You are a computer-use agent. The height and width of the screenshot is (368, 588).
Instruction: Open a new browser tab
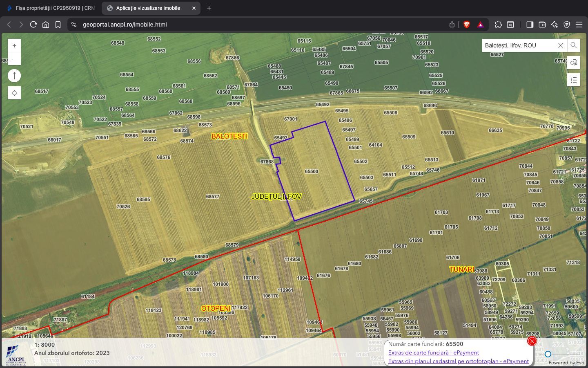coord(209,8)
